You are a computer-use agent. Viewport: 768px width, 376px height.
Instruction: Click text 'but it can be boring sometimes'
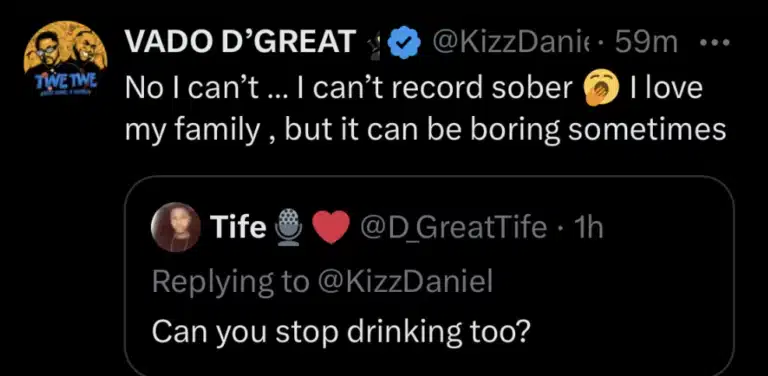pos(505,131)
